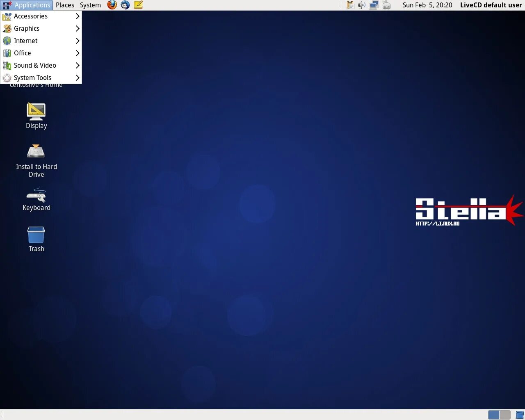Close the Applications menu via its button
Viewport: 525px width, 420px height.
click(x=27, y=5)
